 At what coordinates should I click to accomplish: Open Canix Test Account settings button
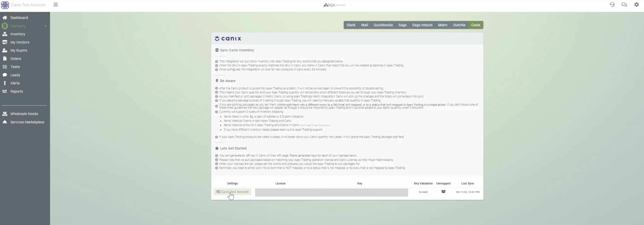pos(232,192)
